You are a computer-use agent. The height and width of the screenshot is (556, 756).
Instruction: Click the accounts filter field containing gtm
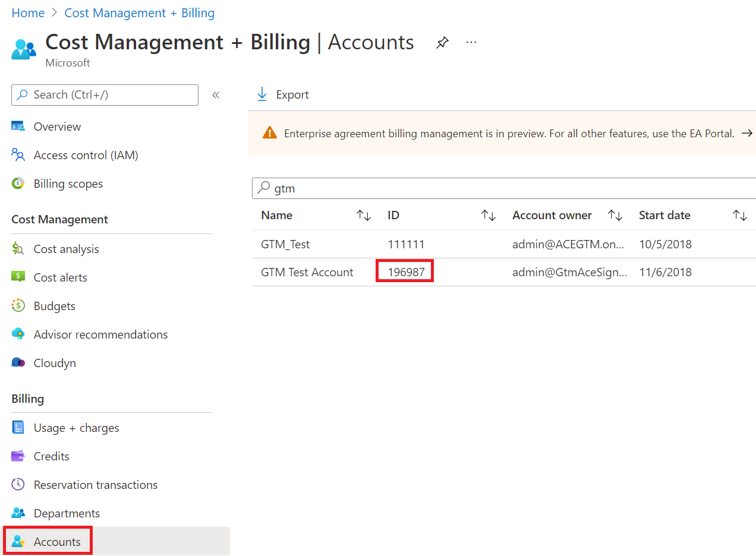point(505,188)
